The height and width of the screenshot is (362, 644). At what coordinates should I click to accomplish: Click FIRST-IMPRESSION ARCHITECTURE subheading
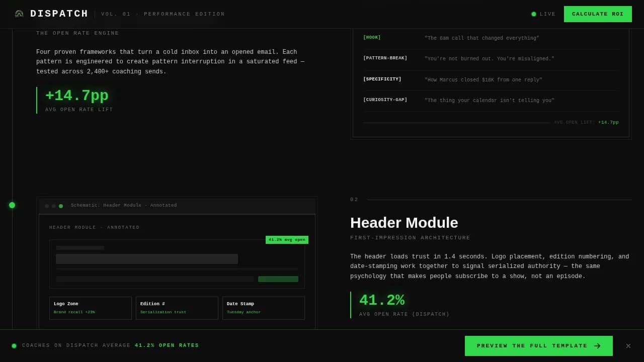pyautogui.click(x=410, y=238)
